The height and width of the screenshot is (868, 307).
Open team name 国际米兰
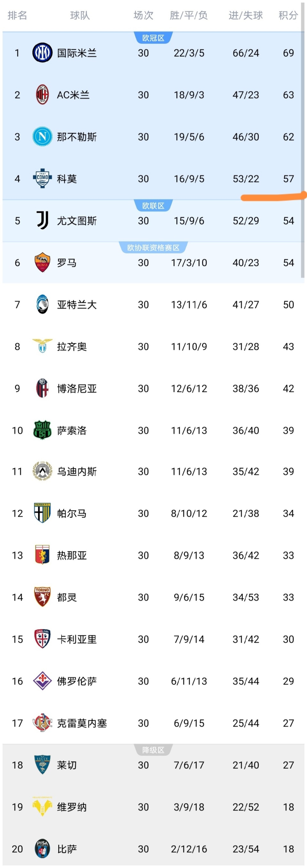pos(77,53)
